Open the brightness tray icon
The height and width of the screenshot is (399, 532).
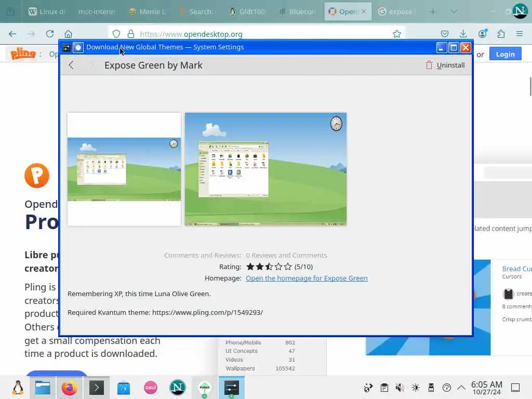click(x=415, y=388)
